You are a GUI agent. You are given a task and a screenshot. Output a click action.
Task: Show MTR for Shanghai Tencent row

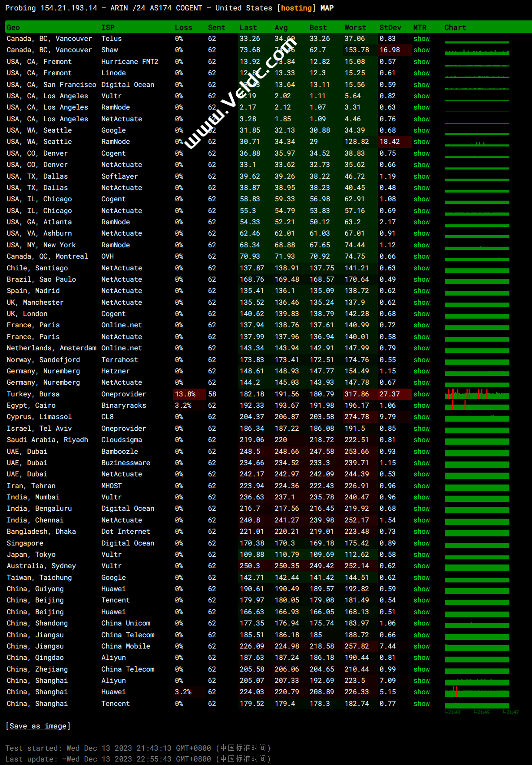click(x=421, y=704)
